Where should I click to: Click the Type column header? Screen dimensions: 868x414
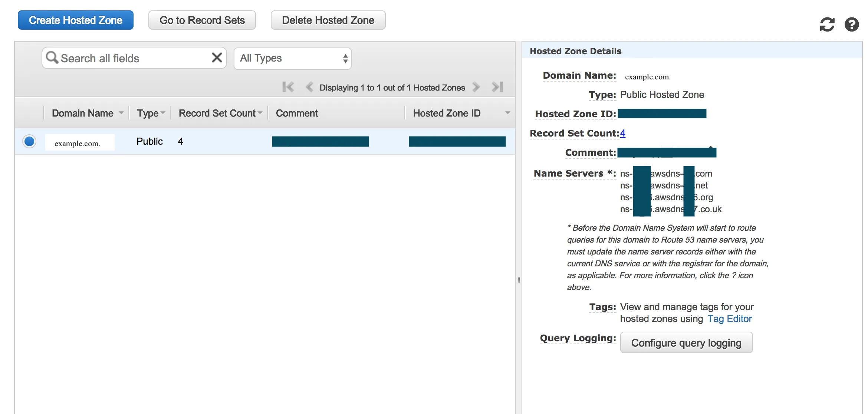[148, 113]
